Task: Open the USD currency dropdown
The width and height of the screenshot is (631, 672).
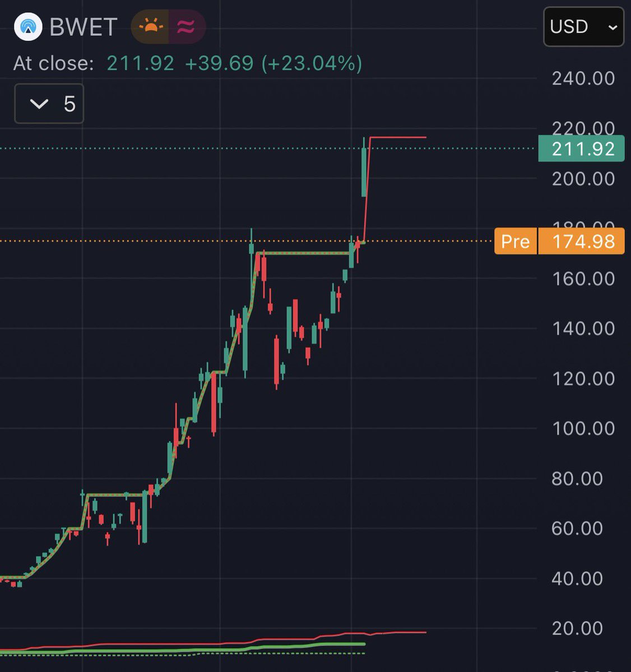Action: coord(583,26)
